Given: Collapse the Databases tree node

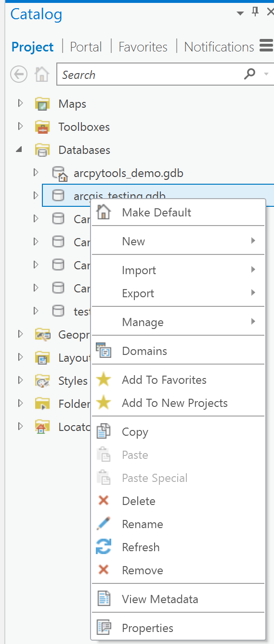Looking at the screenshot, I should (x=19, y=150).
